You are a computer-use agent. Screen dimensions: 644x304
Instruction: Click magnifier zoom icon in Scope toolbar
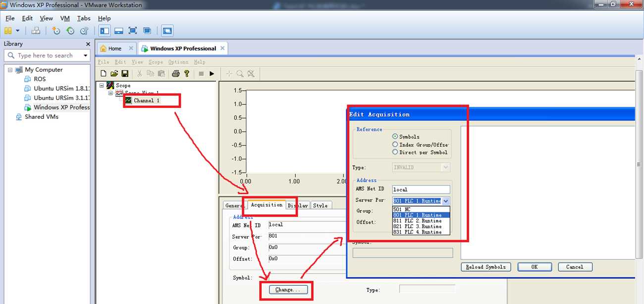(x=240, y=74)
